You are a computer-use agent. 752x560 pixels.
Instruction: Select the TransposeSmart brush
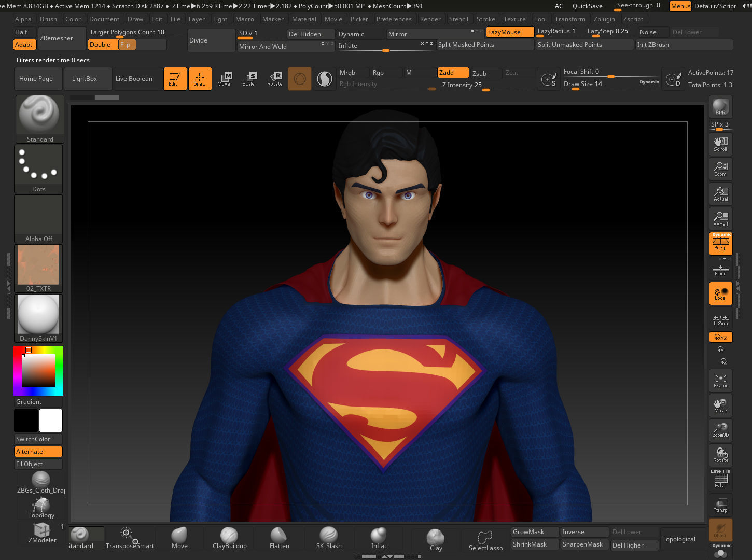(x=130, y=538)
